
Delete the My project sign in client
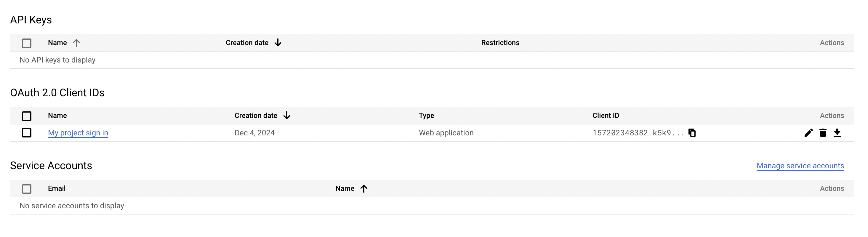[x=823, y=133]
